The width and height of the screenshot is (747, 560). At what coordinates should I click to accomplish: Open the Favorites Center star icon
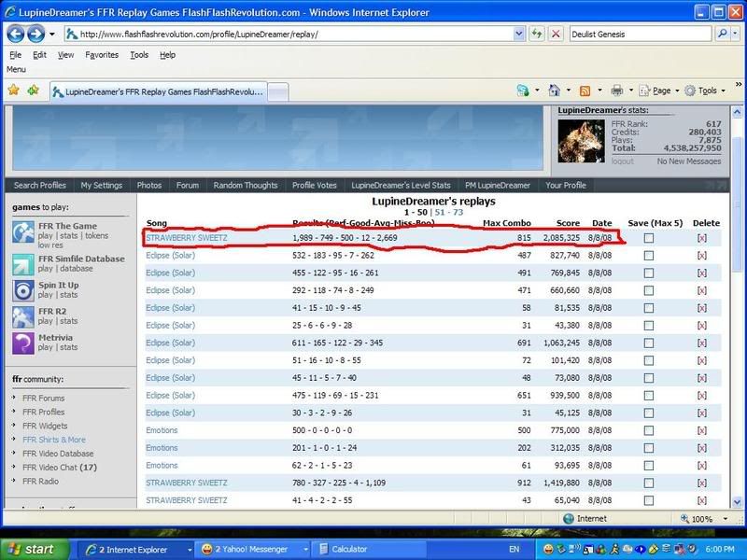coord(14,91)
